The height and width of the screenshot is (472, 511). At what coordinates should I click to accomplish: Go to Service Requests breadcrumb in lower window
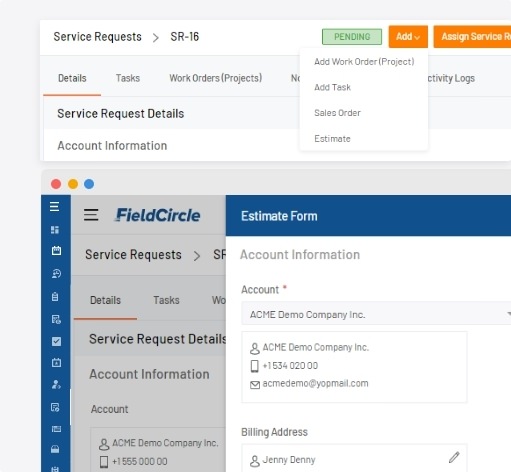133,255
